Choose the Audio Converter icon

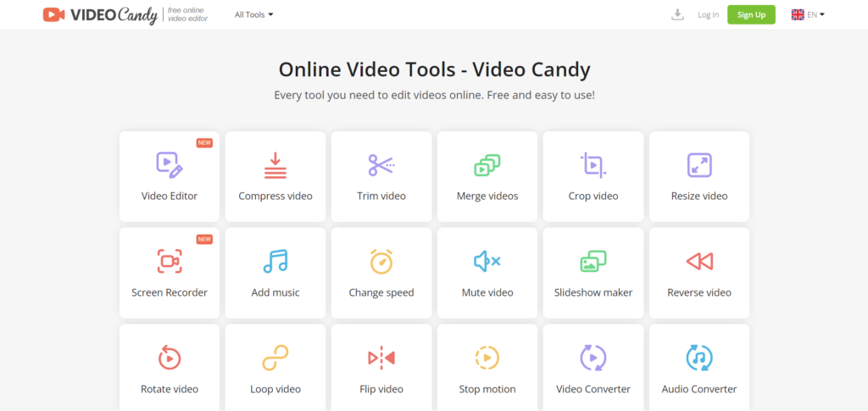pyautogui.click(x=699, y=358)
